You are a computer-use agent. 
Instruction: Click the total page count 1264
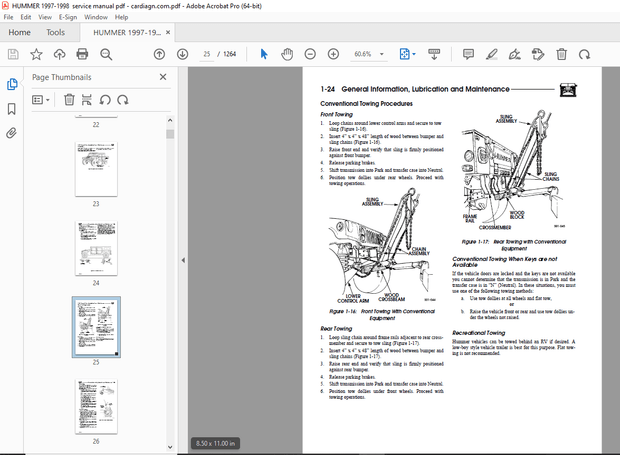point(229,54)
